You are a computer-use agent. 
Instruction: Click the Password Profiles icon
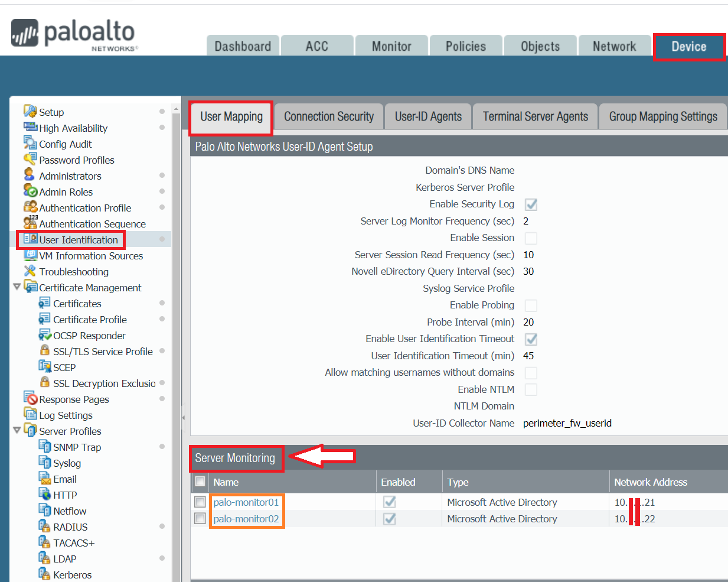coord(30,159)
